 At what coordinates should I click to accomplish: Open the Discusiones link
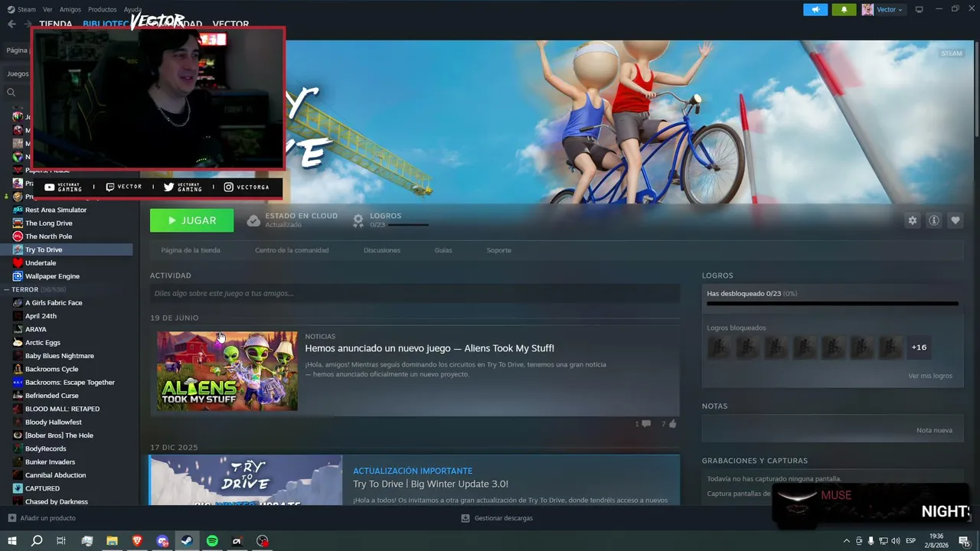pyautogui.click(x=382, y=250)
